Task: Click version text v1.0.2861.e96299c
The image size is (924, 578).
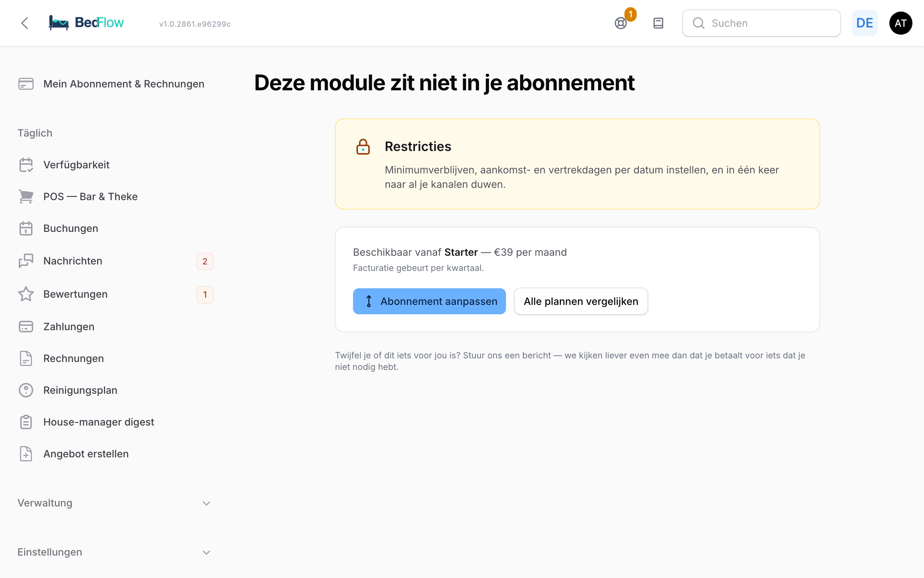Action: pos(195,24)
